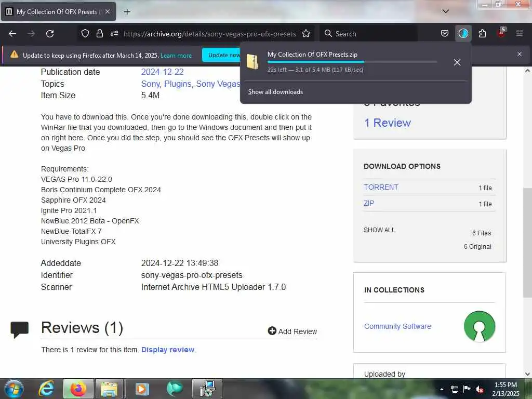Open the extensions puzzle icon
The width and height of the screenshot is (532, 399).
pos(482,34)
